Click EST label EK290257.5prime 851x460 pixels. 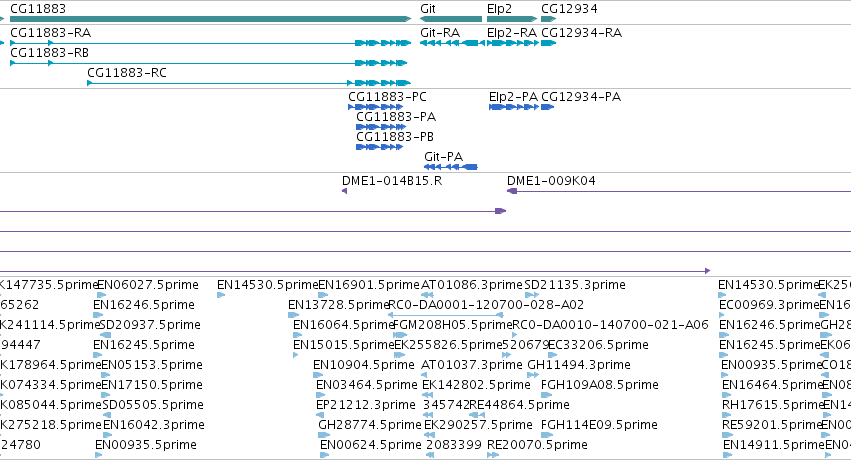(478, 425)
